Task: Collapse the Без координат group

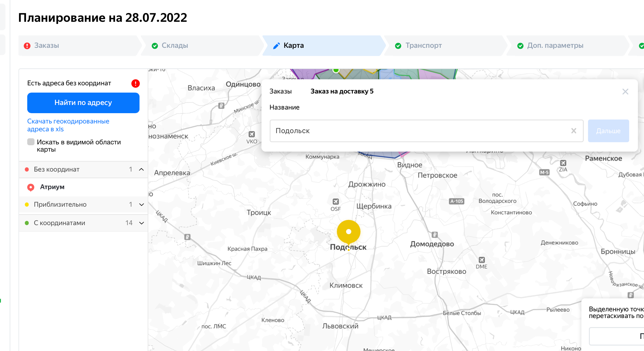Action: tap(141, 169)
